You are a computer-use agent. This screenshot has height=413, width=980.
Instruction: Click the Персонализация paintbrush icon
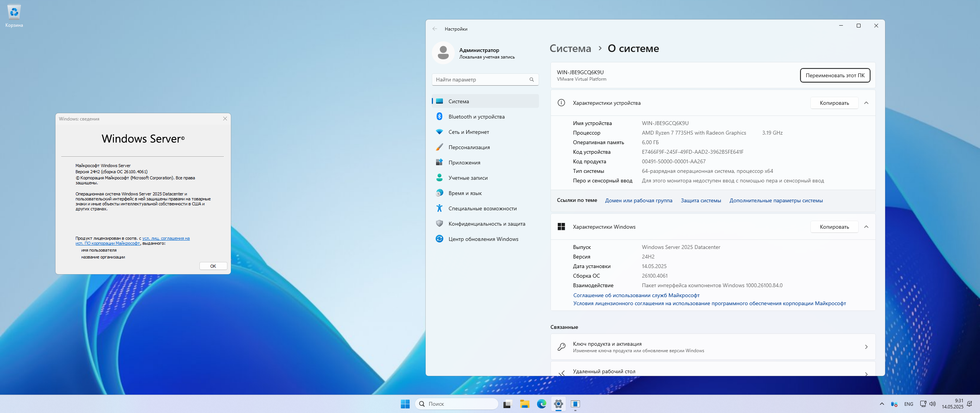click(x=439, y=147)
